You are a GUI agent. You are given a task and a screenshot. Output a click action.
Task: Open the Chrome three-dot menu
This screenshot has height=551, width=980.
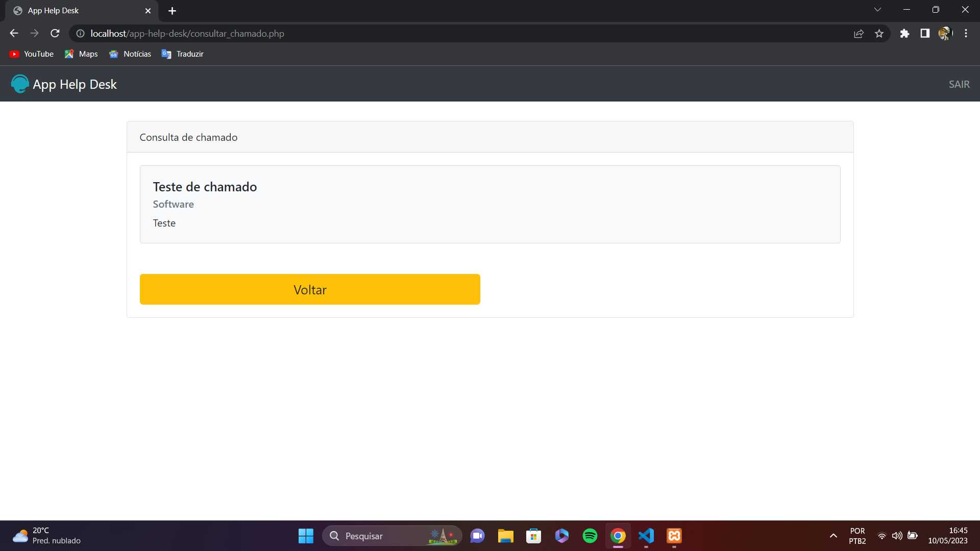click(x=966, y=33)
